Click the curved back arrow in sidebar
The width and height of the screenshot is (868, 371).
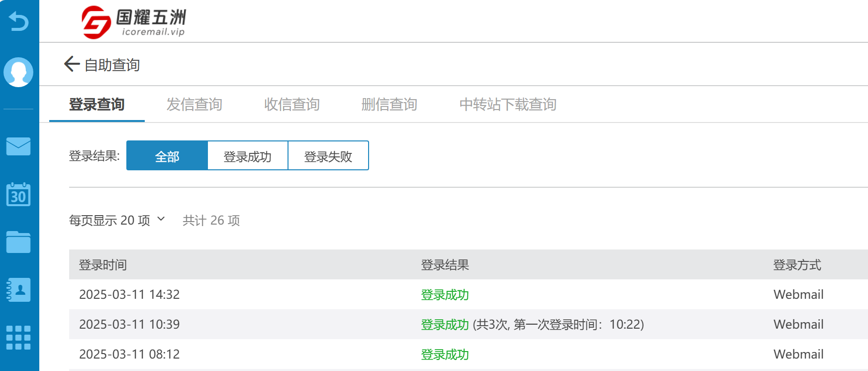click(19, 21)
